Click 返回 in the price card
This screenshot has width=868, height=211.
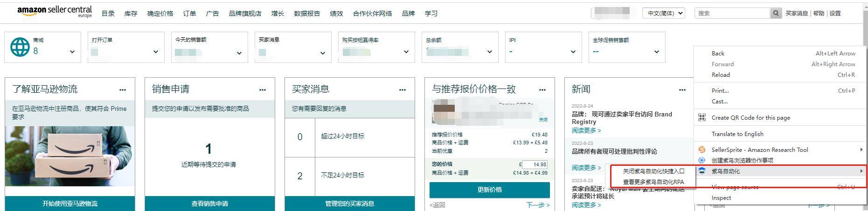[437, 205]
